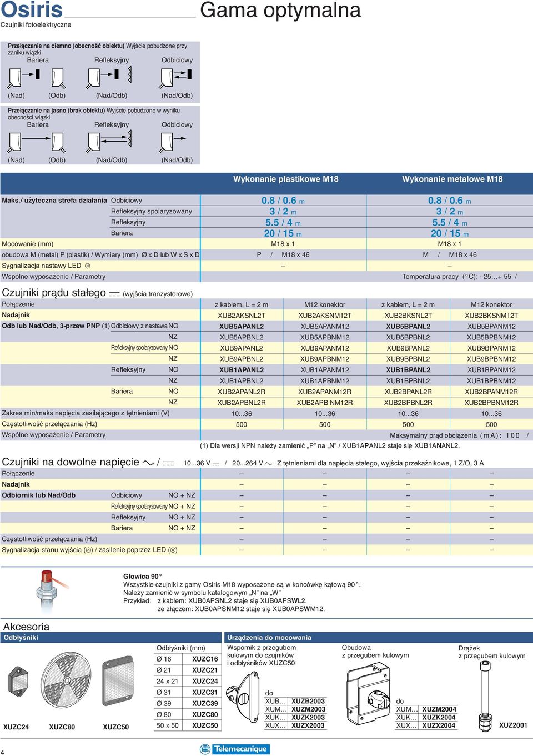The image size is (533, 756).
Task: Click the XUZ2001 rod label
Action: [513, 725]
